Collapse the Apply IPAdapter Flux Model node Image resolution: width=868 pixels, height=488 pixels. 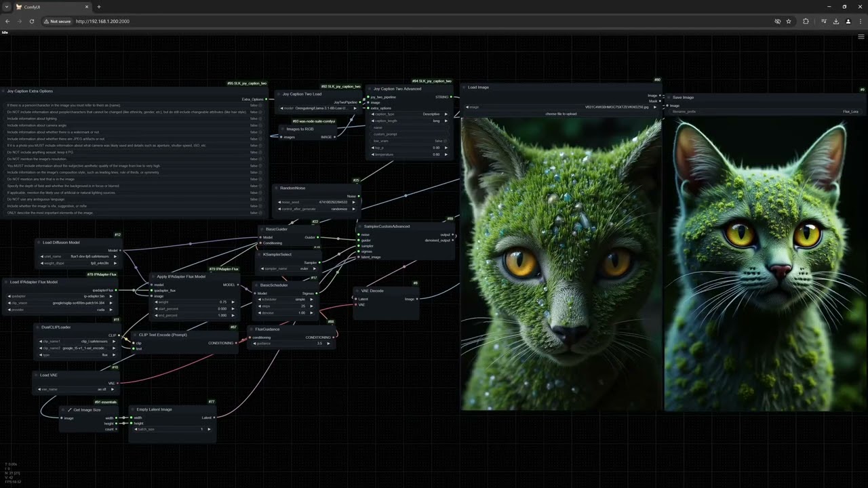[153, 277]
